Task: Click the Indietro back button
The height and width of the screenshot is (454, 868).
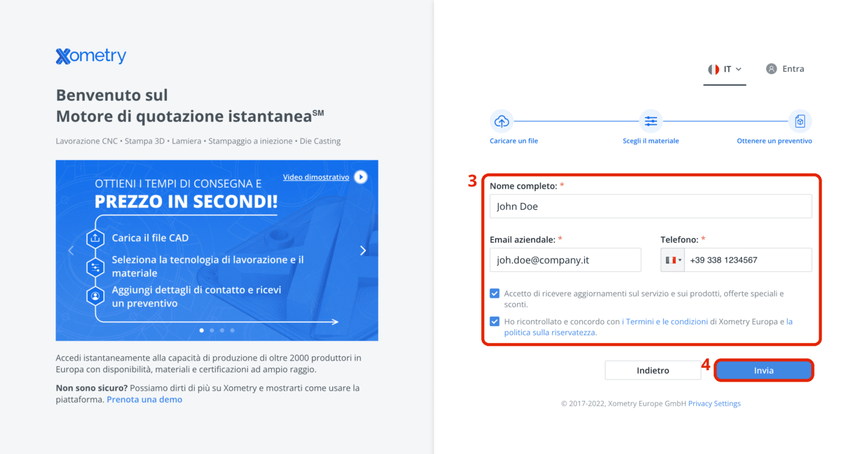Action: [x=653, y=370]
